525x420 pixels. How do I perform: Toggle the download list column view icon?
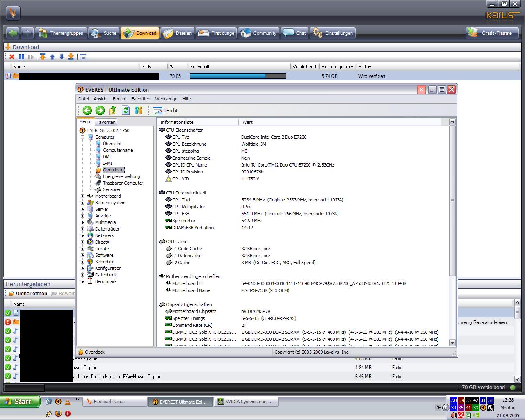(83, 57)
